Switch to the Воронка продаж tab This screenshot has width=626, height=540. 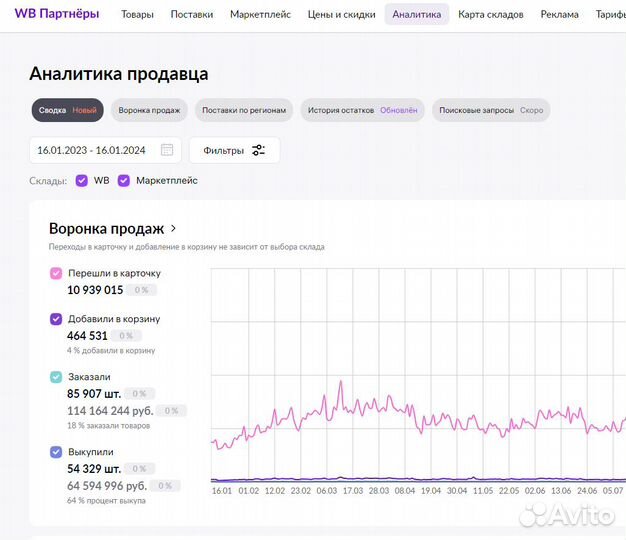(149, 110)
